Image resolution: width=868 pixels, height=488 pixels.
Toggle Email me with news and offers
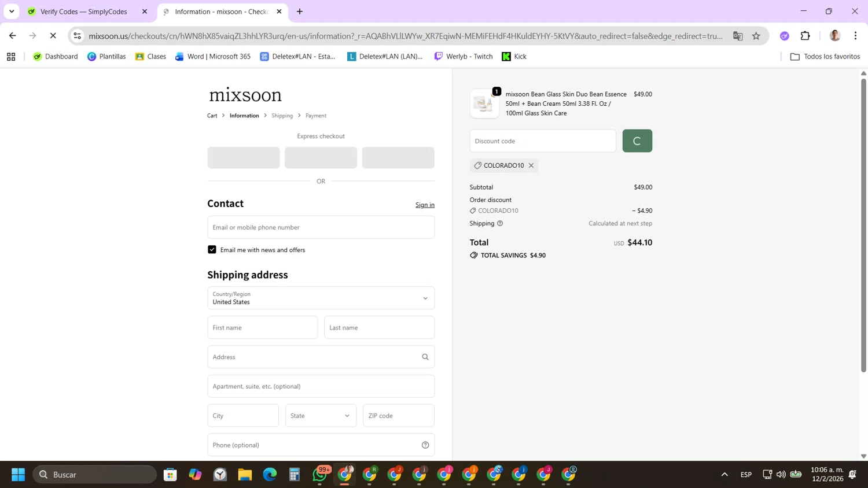[x=212, y=250]
